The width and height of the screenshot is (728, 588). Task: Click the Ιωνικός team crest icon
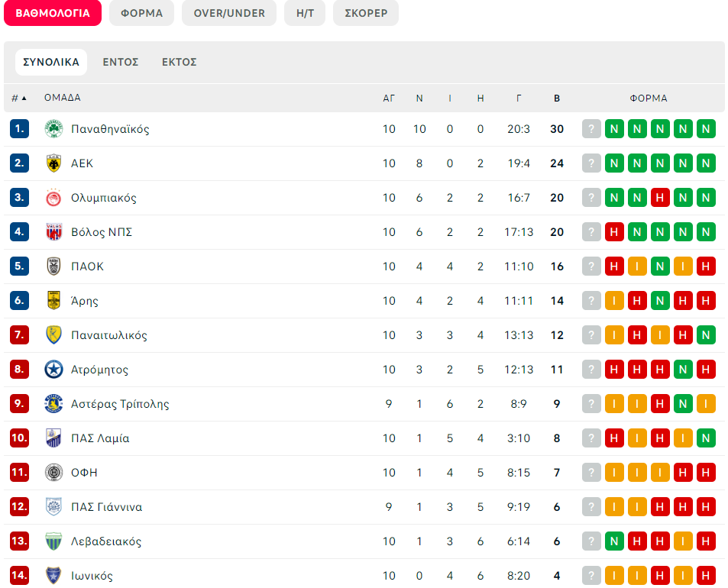[x=54, y=576]
